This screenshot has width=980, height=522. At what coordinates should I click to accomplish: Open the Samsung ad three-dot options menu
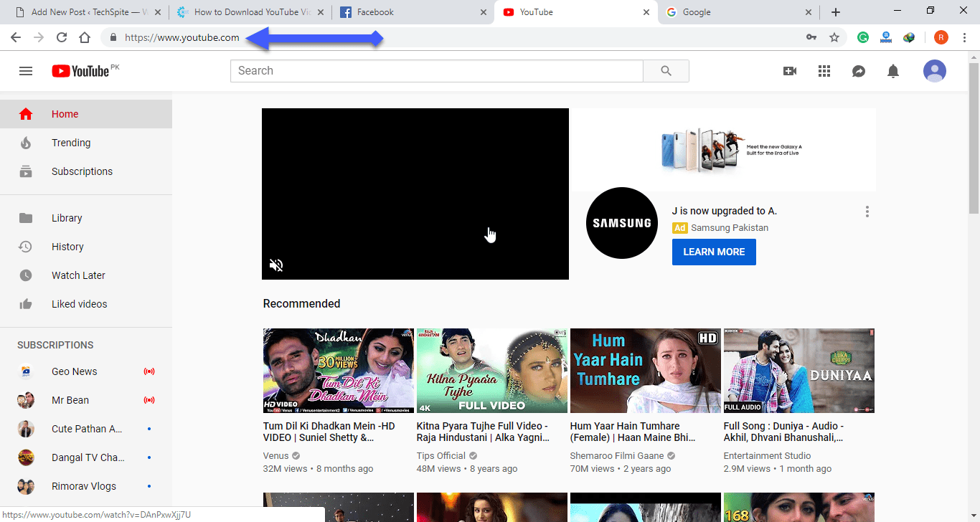867,212
